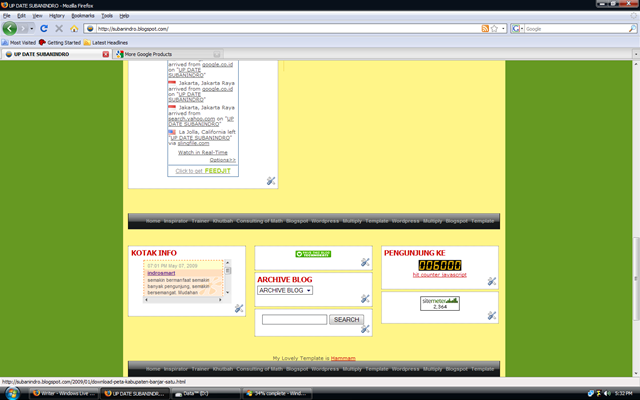Click the wrench edit icon of Feedjit widget
640x400 pixels.
[x=271, y=180]
